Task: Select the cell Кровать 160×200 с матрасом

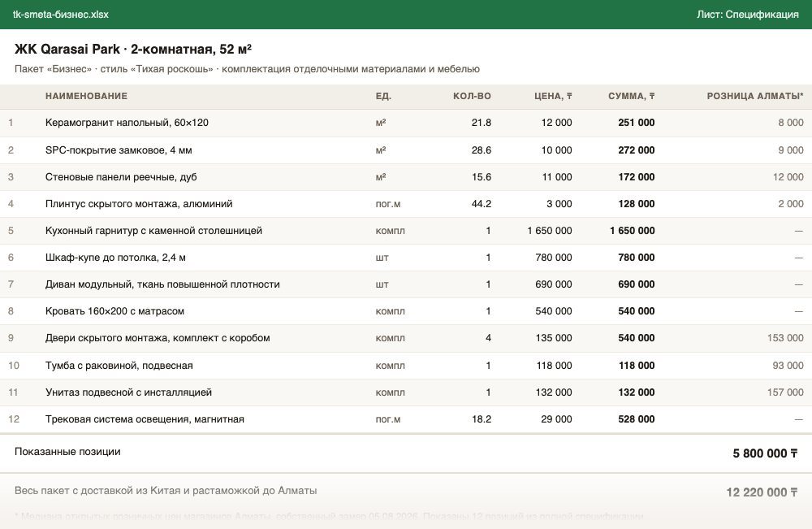Action: 115,311
